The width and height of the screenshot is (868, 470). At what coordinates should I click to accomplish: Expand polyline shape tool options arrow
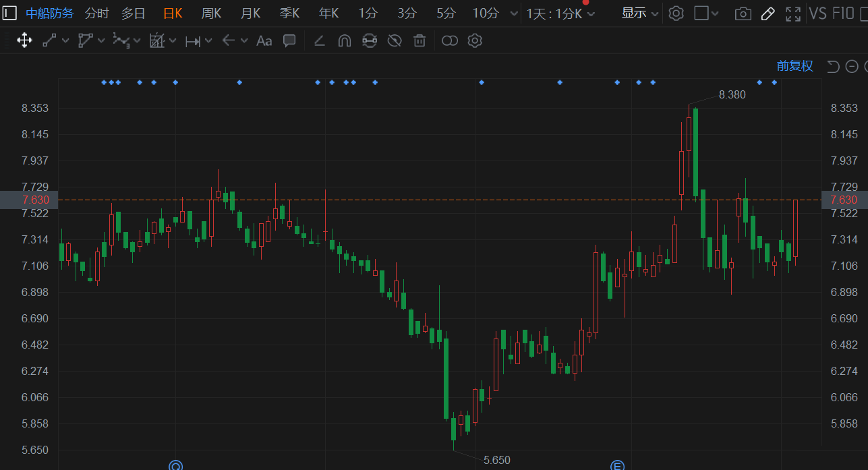[101, 41]
